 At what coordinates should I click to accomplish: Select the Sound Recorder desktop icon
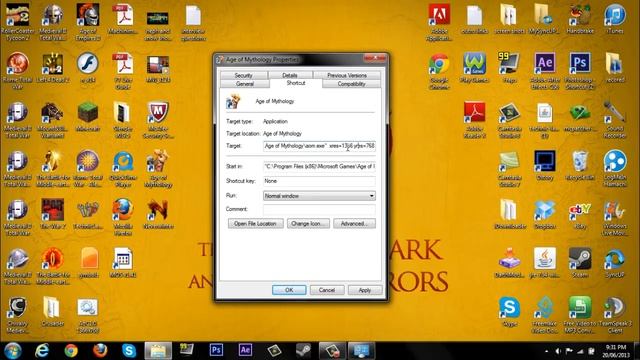point(615,120)
